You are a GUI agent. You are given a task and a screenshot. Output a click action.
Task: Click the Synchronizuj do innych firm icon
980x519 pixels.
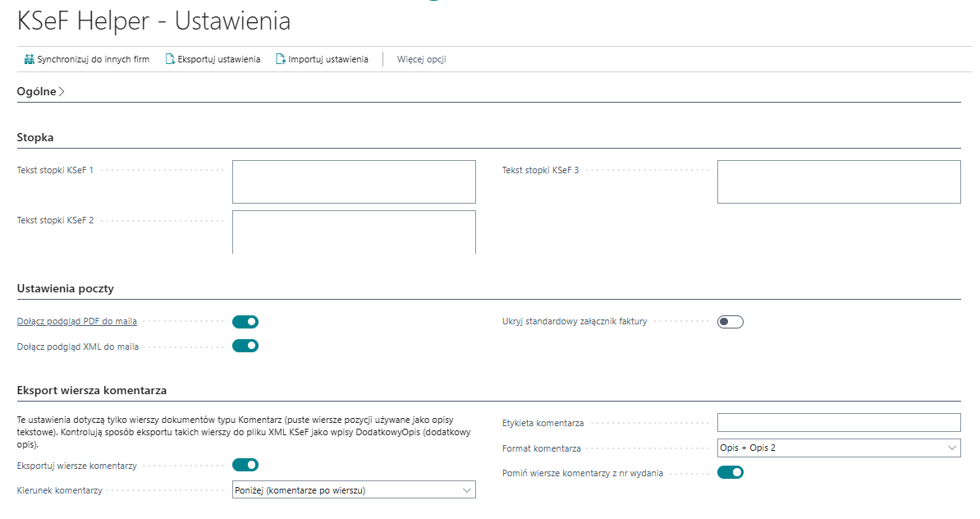(x=29, y=59)
